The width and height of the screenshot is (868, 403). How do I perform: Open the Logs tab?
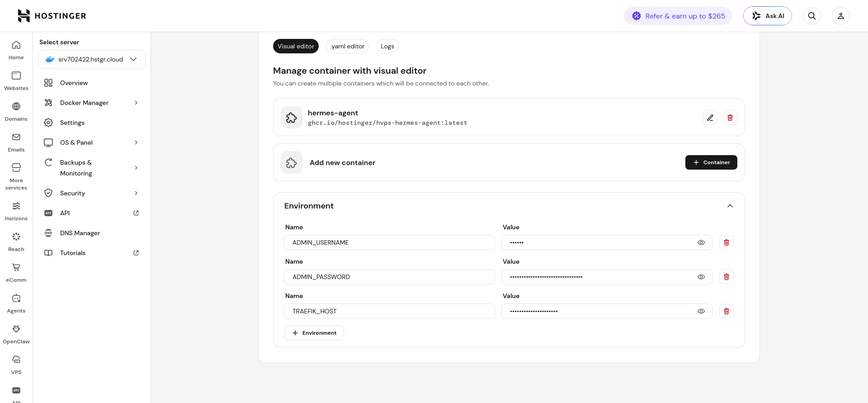point(387,46)
